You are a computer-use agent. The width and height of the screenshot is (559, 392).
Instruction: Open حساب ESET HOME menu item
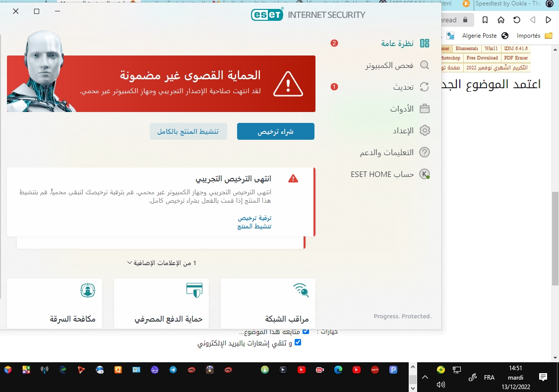pos(382,174)
